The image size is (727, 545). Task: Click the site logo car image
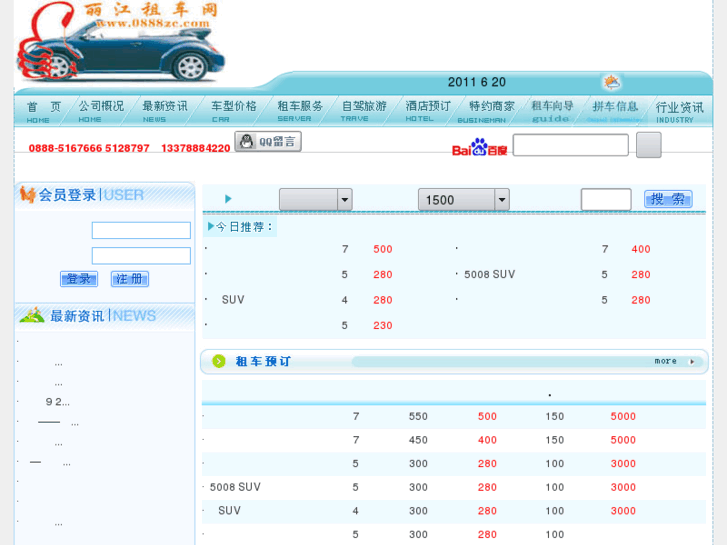point(120,43)
